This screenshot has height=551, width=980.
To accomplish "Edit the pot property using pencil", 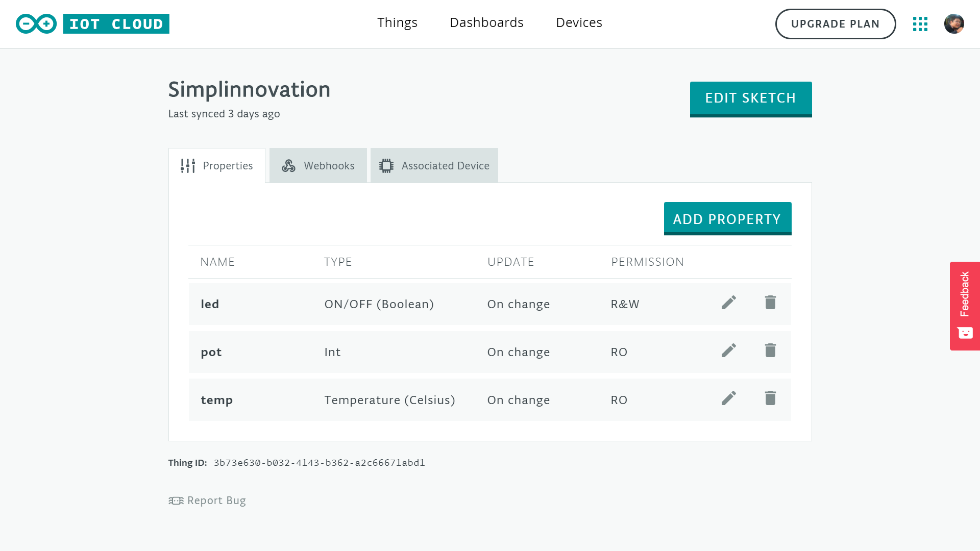I will (728, 350).
